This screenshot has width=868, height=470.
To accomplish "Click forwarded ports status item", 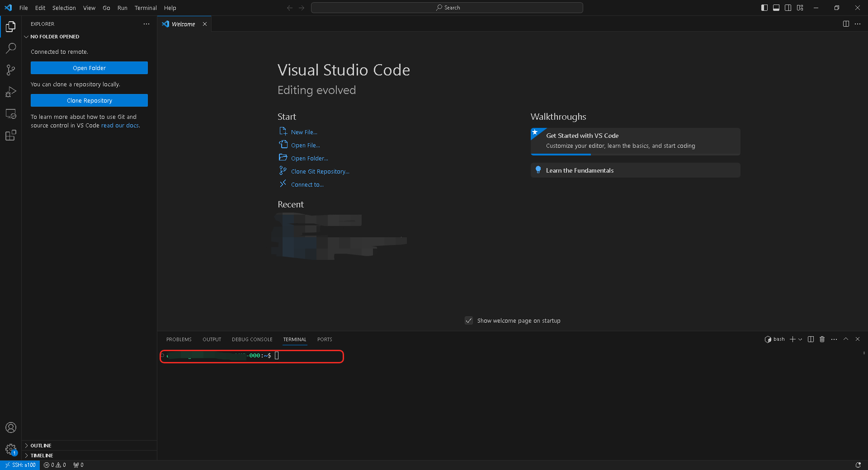I will 78,465.
